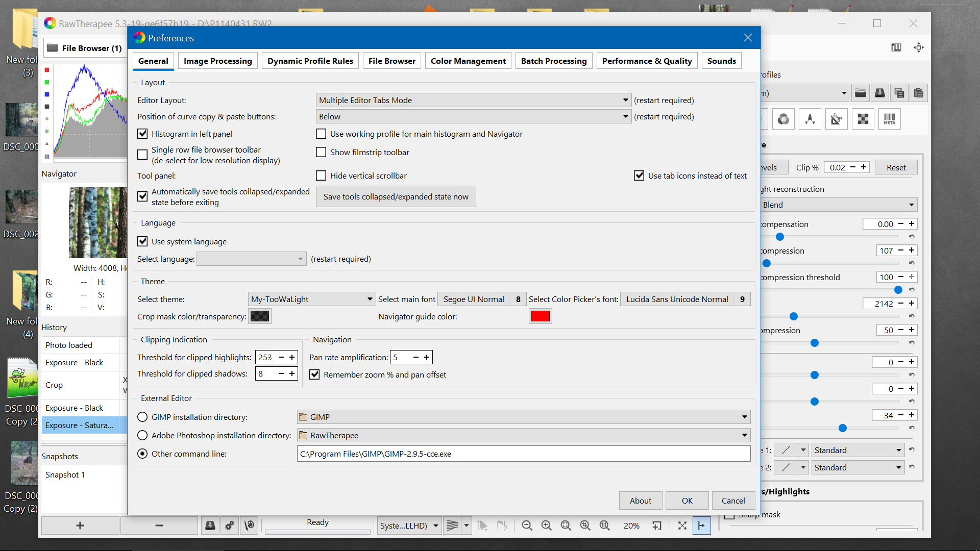980x551 pixels.
Task: Add image to processing queue (gears icon)
Action: [x=229, y=525]
